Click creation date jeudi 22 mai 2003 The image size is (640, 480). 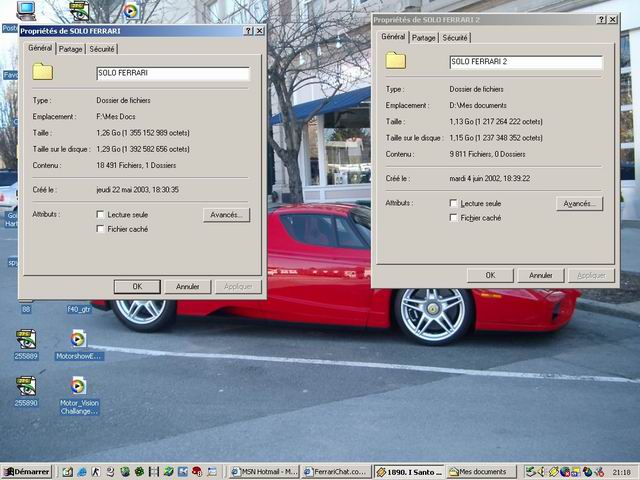tap(138, 189)
